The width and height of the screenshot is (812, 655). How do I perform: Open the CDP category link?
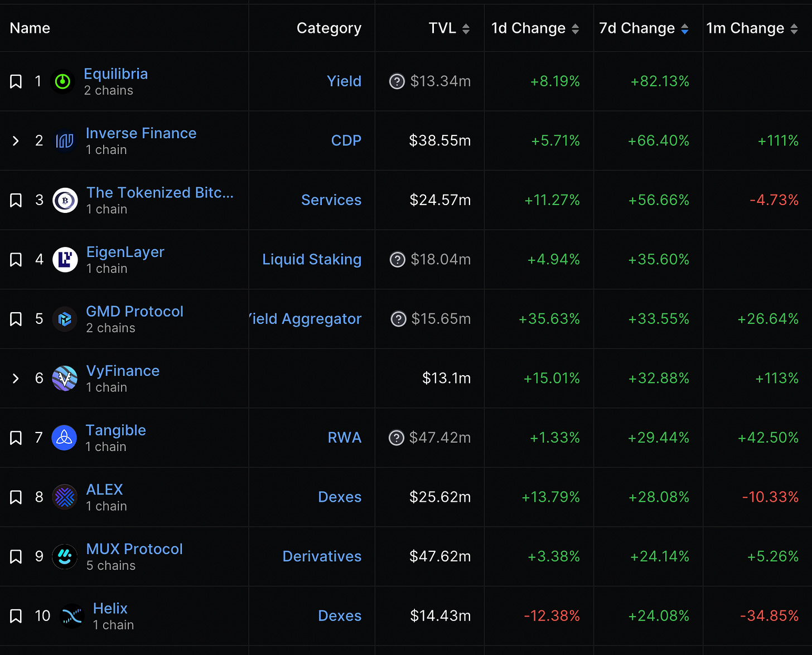346,140
